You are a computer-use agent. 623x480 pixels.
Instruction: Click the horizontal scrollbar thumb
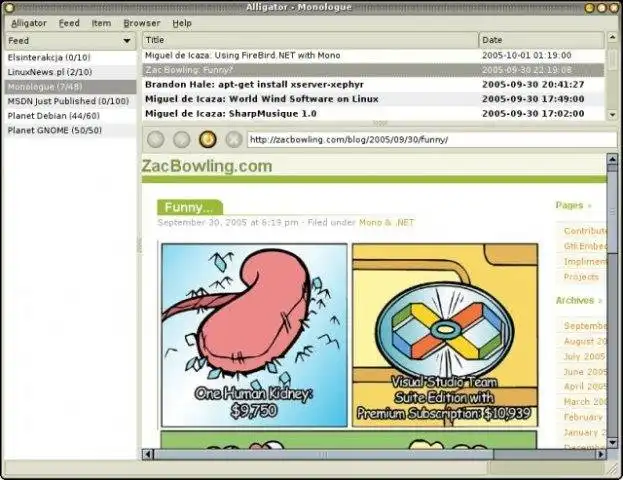[x=323, y=454]
